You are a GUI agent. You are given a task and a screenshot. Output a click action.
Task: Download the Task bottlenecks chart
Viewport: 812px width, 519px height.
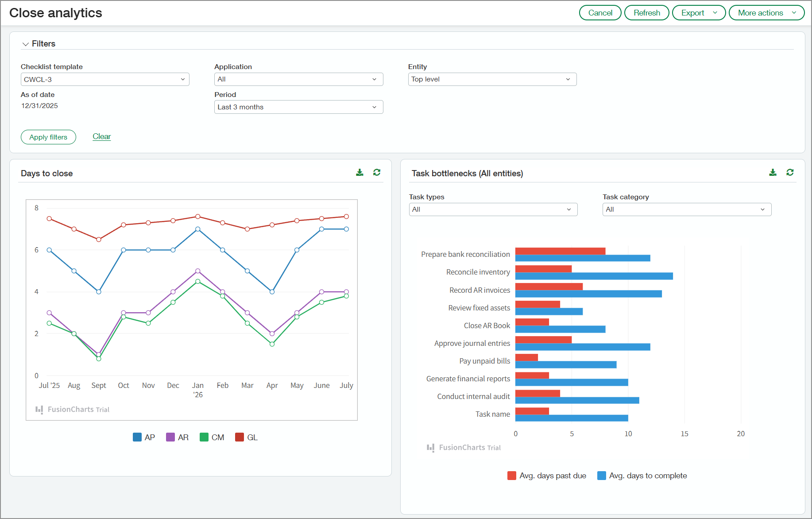[x=773, y=172]
